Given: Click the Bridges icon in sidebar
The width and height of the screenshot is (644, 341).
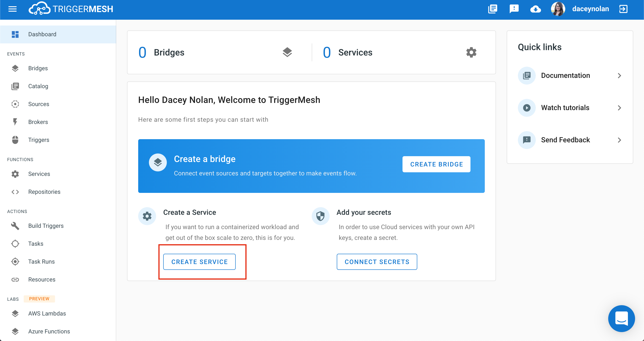Looking at the screenshot, I should coord(15,68).
